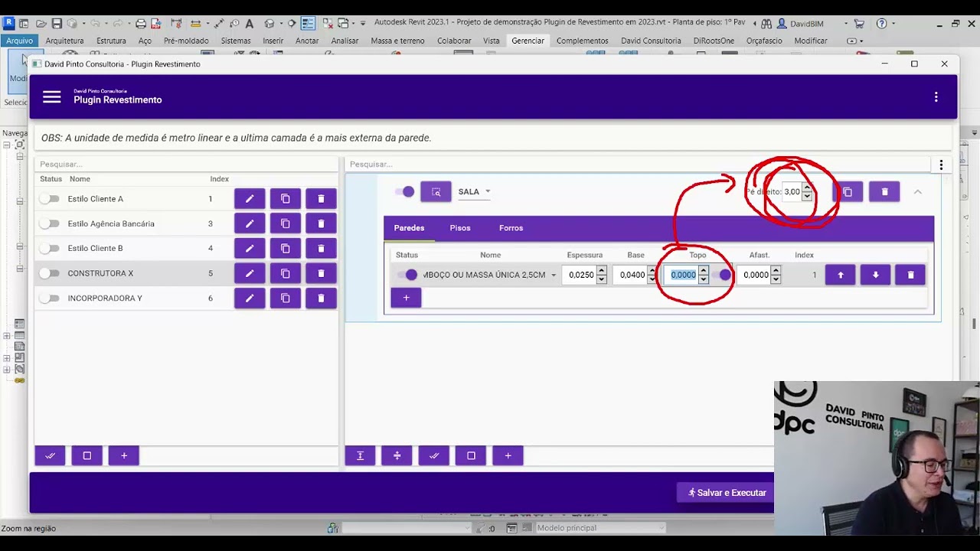Click the Espessura value field
The height and width of the screenshot is (551, 980).
(580, 275)
